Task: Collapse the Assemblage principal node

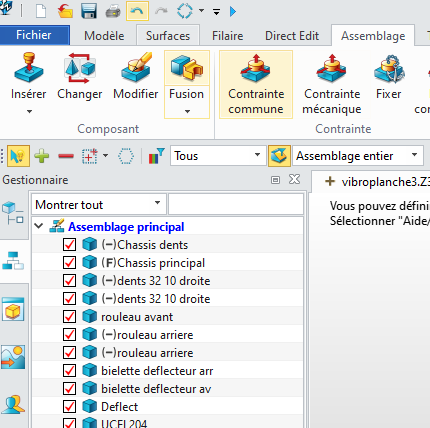Action: click(x=39, y=226)
